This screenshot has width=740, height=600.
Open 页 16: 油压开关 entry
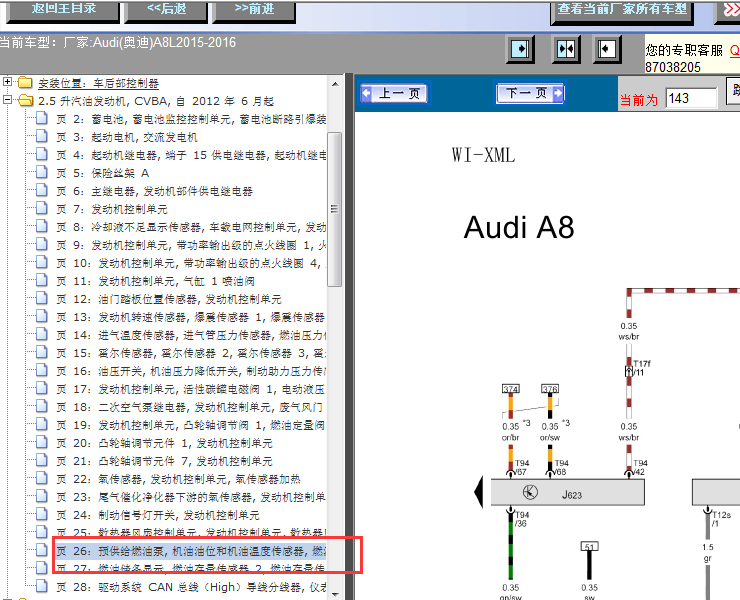point(191,371)
